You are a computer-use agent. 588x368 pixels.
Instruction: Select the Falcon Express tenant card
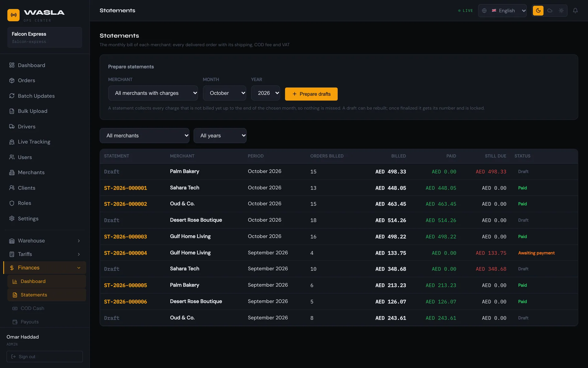45,37
